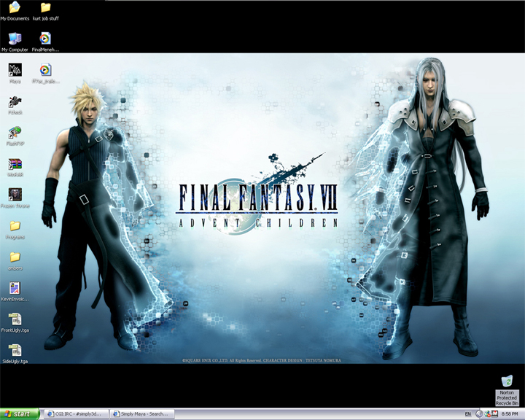Screen dimensions: 525x420
Task: Click the Start button
Action: click(20, 414)
